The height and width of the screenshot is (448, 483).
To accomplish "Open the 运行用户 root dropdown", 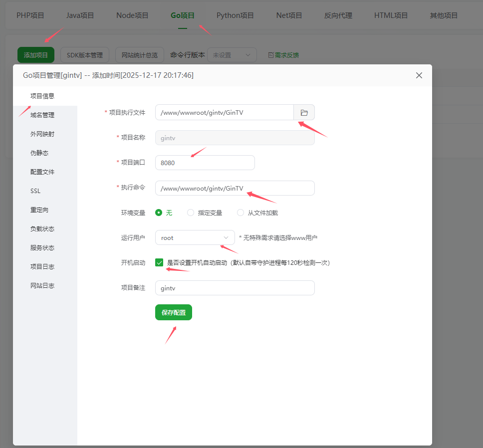I will click(x=195, y=237).
